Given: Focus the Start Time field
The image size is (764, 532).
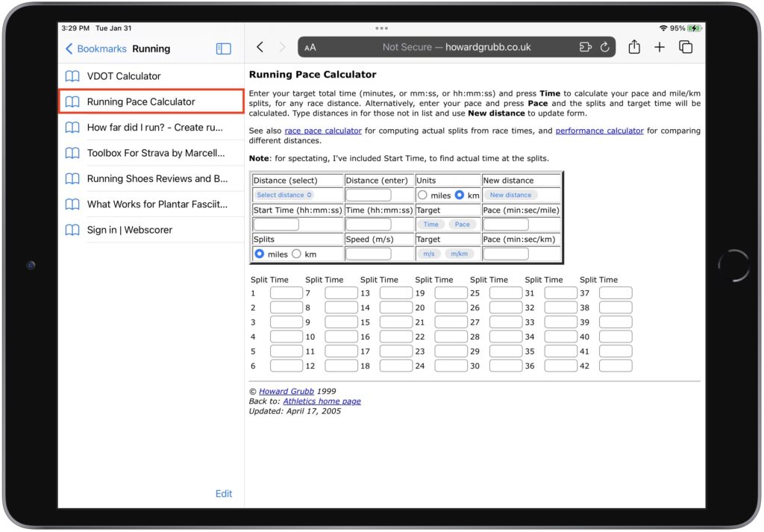Looking at the screenshot, I should tap(276, 224).
